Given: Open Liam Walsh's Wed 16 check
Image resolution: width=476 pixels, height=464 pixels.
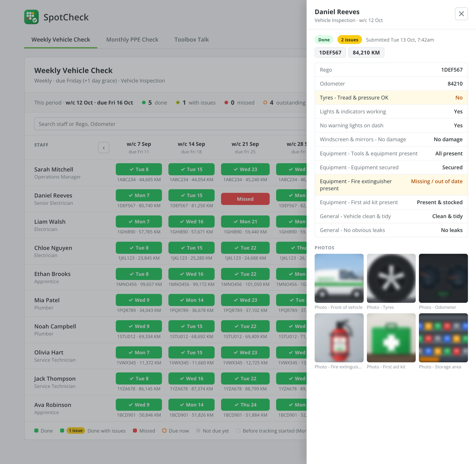Looking at the screenshot, I should [191, 222].
